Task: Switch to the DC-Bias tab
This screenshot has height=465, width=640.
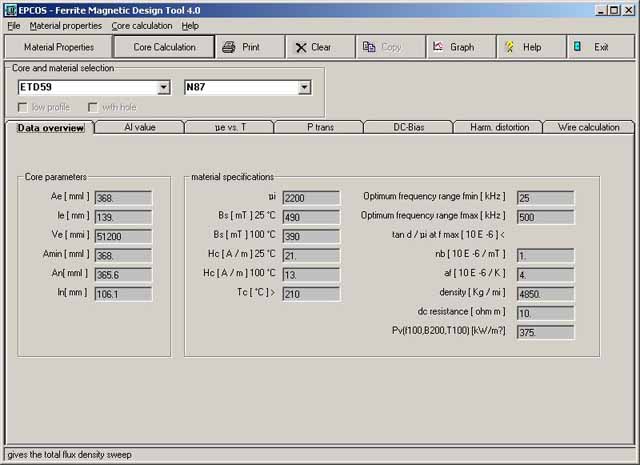Action: [409, 127]
